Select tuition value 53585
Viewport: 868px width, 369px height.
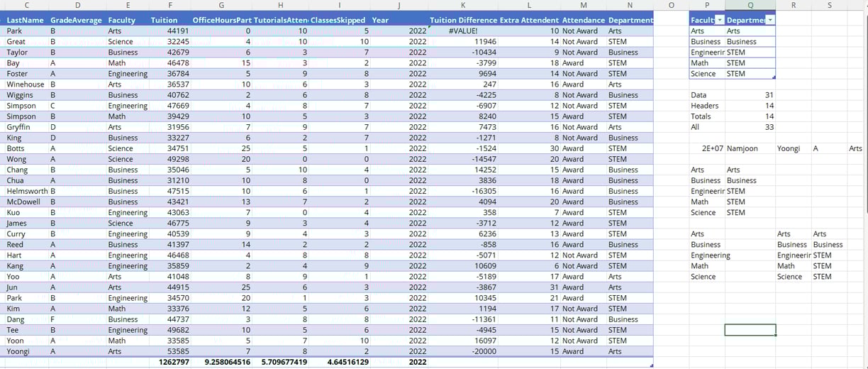[x=170, y=351]
